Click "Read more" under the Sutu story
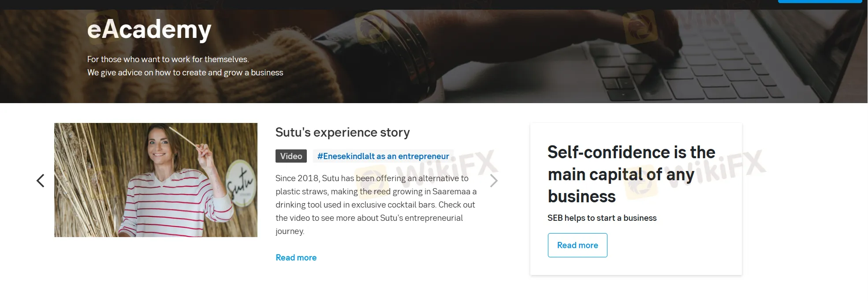Screen dimensions: 868x301 point(296,257)
